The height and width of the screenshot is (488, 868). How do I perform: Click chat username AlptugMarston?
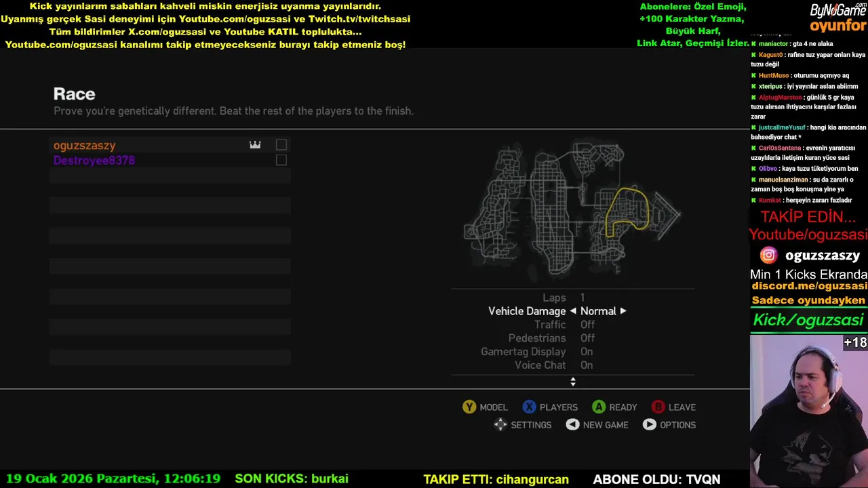pos(780,98)
